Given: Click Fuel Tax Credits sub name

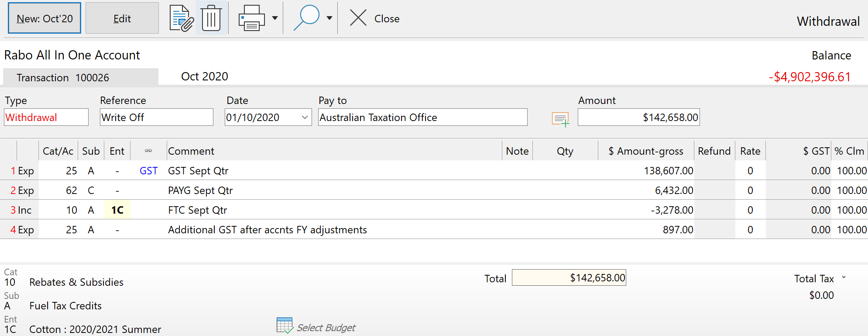Looking at the screenshot, I should [65, 306].
